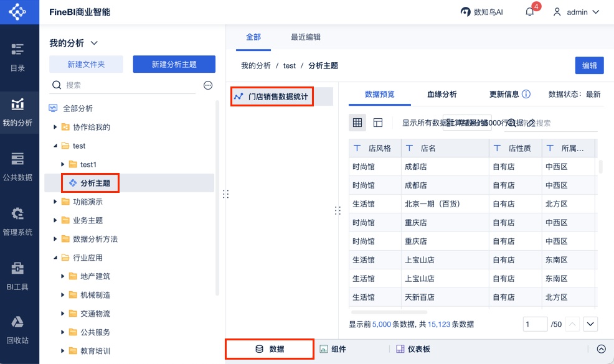Click the 编辑 button

pyautogui.click(x=589, y=65)
